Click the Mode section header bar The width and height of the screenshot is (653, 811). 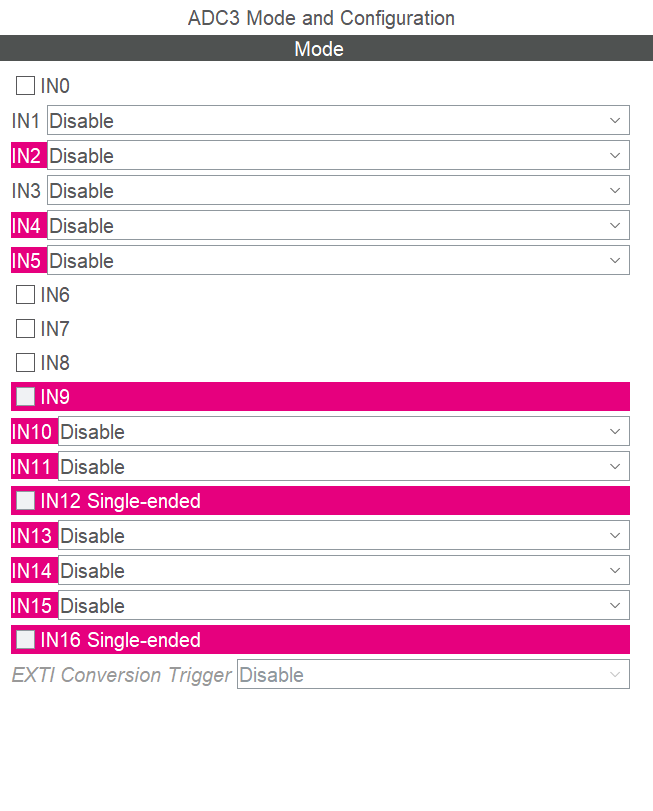(x=326, y=49)
